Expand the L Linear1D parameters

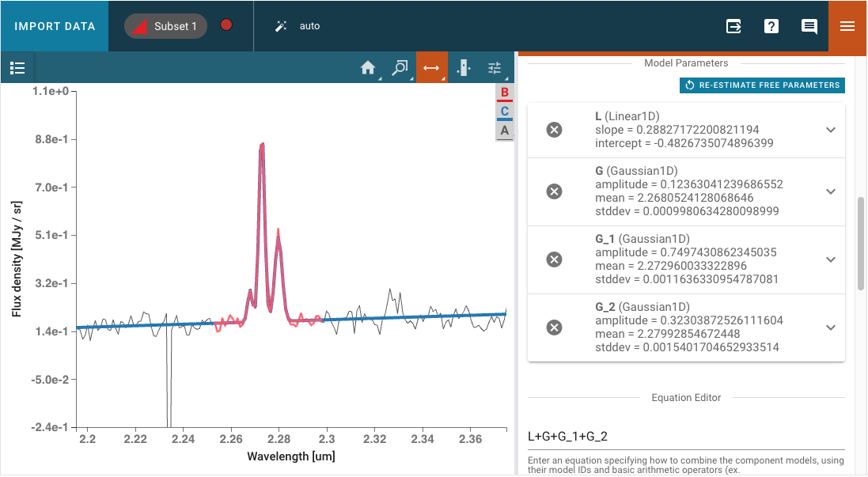pyautogui.click(x=830, y=130)
